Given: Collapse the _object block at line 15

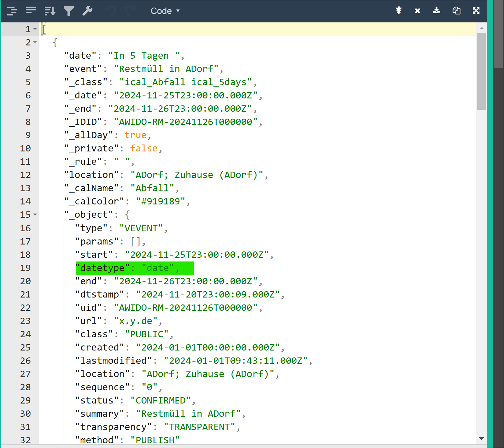Looking at the screenshot, I should tap(35, 215).
